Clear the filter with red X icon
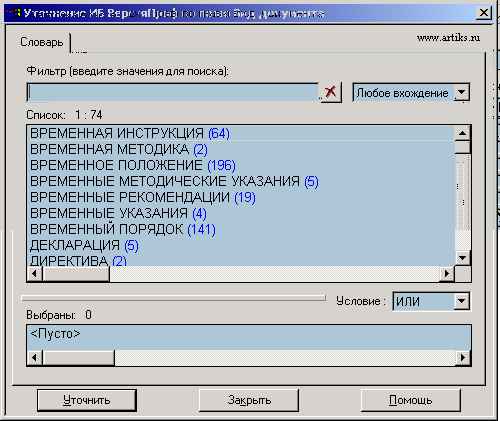The image size is (500, 421). pyautogui.click(x=330, y=92)
